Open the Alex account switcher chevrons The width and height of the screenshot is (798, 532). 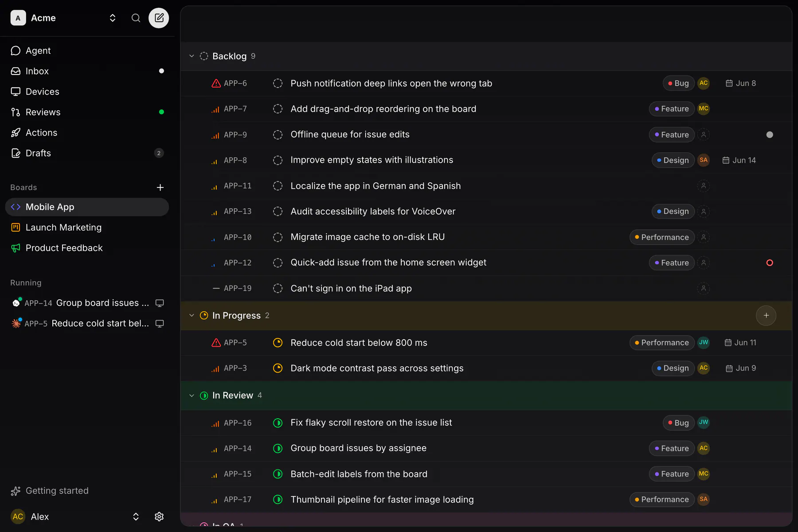click(x=136, y=516)
